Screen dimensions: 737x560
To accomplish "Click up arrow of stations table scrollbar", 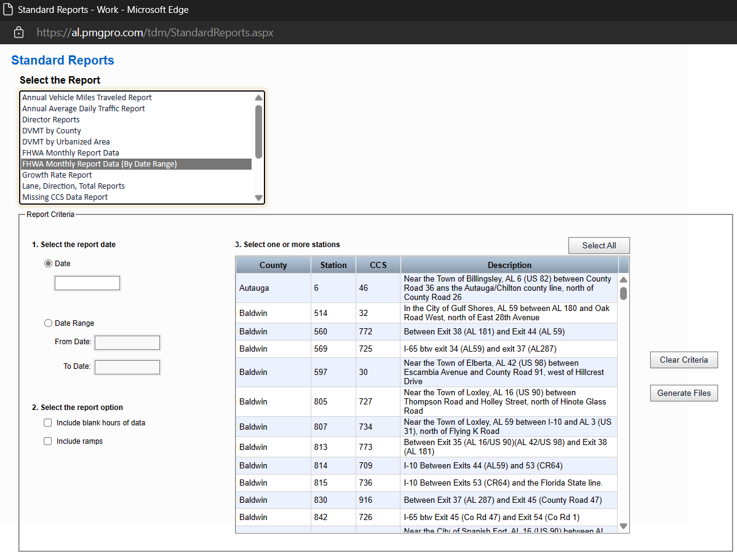I will pyautogui.click(x=623, y=280).
